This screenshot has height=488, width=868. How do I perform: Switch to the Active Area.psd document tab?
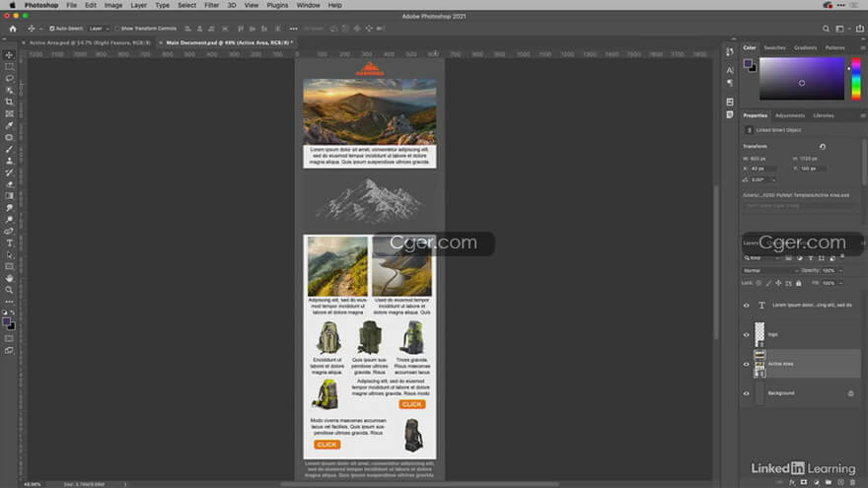pyautogui.click(x=90, y=42)
